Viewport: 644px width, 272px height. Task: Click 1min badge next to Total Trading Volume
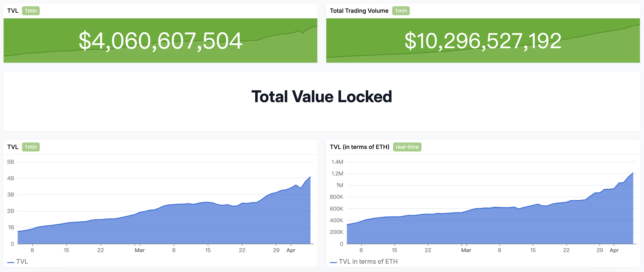pos(401,11)
